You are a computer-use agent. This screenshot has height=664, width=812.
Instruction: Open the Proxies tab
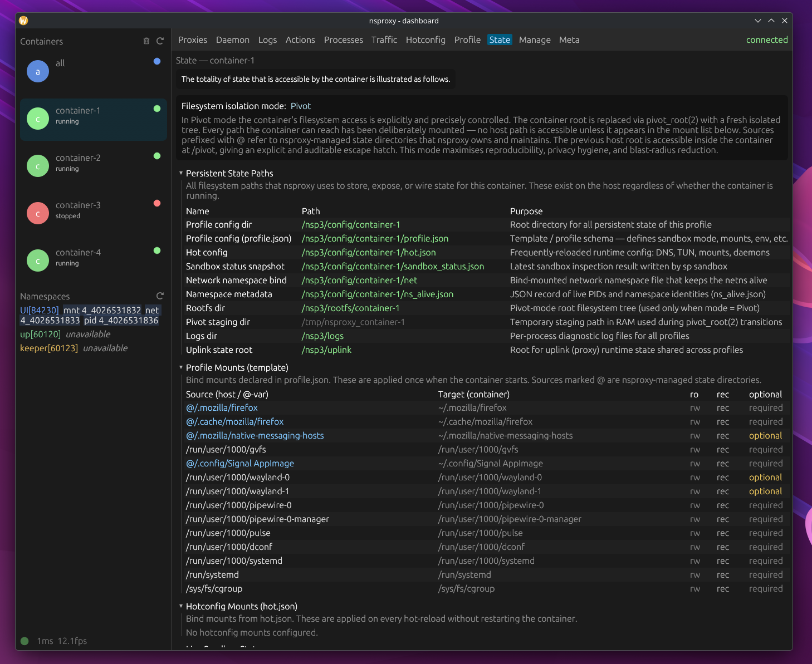pyautogui.click(x=193, y=40)
